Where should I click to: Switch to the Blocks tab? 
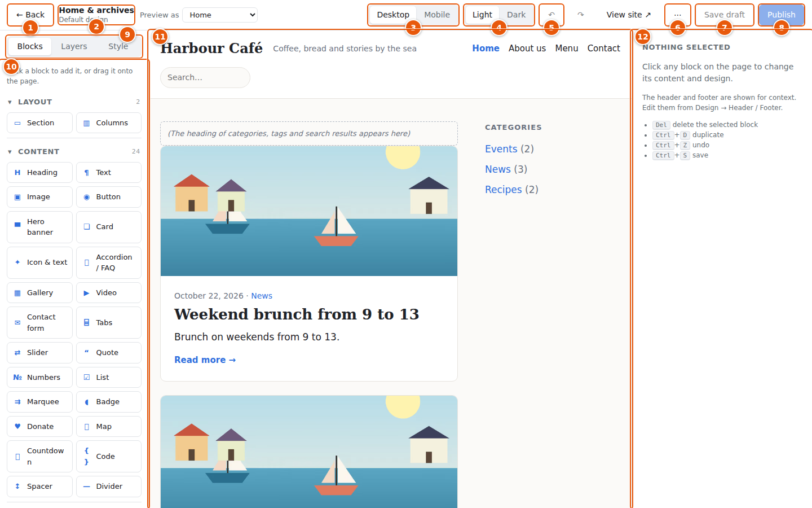(30, 46)
